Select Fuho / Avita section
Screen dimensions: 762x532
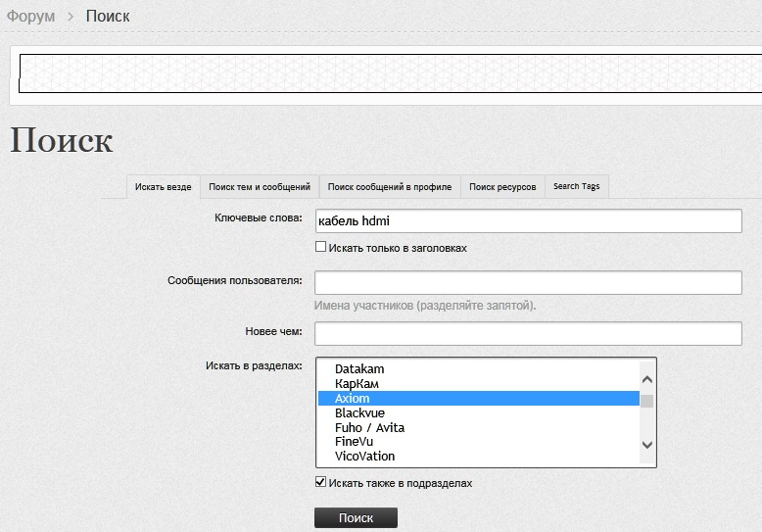click(369, 428)
